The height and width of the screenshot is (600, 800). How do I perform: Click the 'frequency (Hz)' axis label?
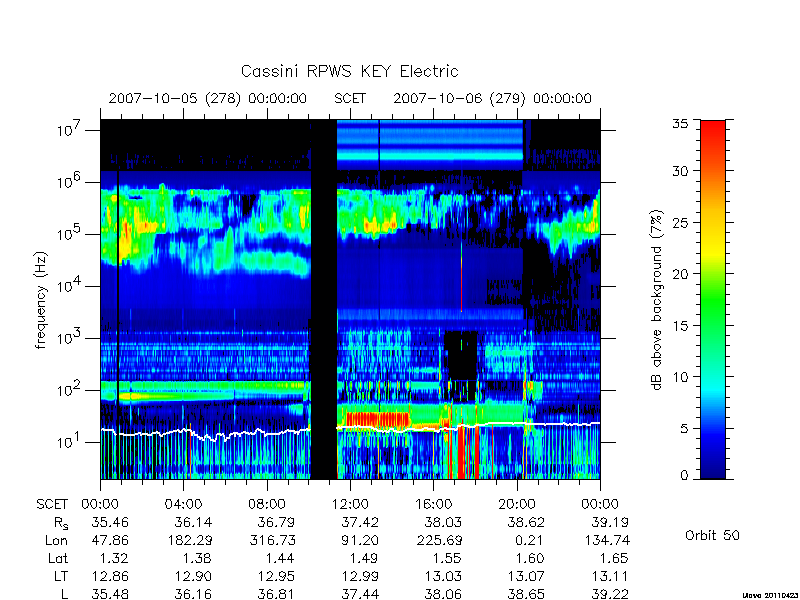[x=41, y=300]
